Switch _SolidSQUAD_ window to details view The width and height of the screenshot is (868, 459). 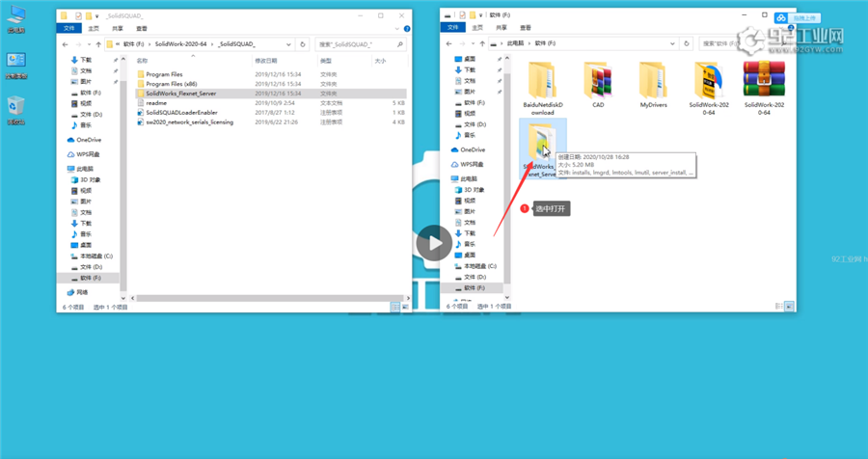[395, 307]
